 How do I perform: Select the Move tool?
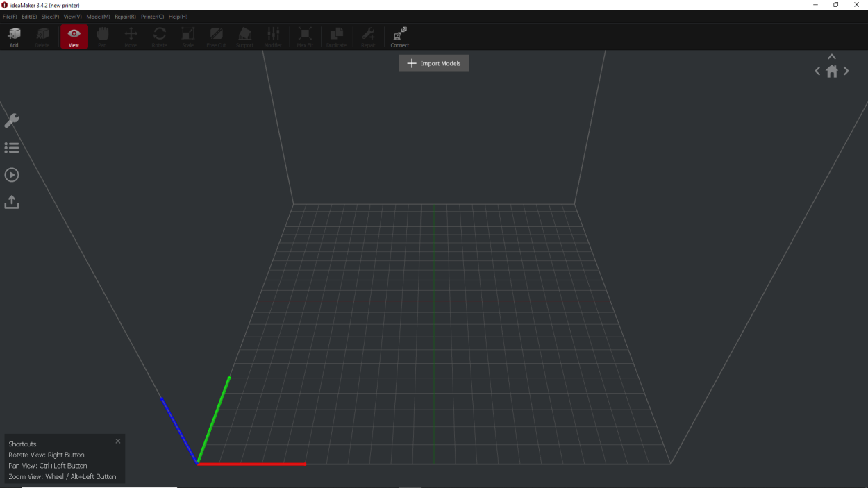[x=131, y=37]
